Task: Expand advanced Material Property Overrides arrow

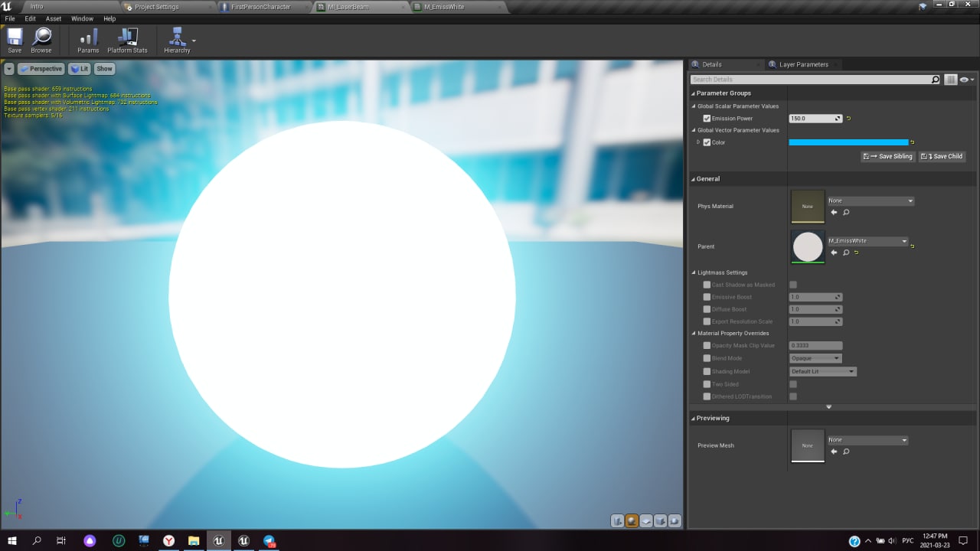Action: [828, 407]
